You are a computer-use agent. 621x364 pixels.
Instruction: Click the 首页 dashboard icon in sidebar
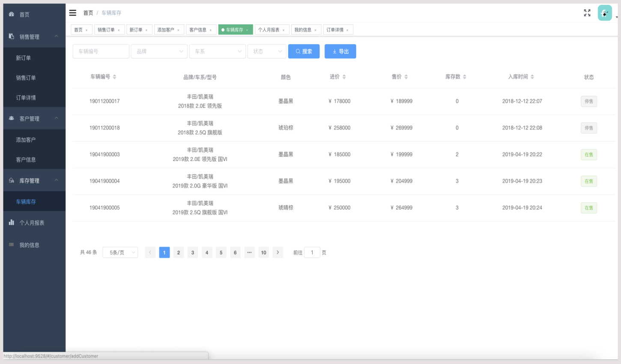pos(12,14)
